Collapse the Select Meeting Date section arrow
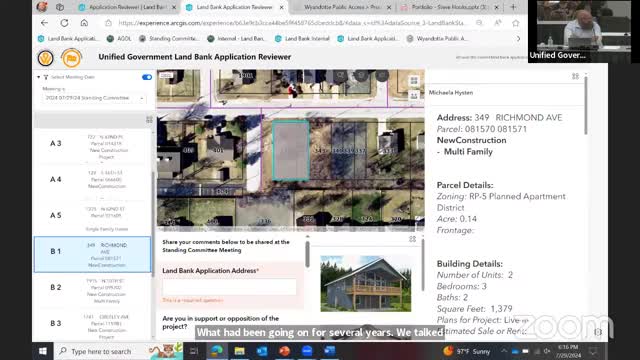The image size is (640, 360). 38,77
